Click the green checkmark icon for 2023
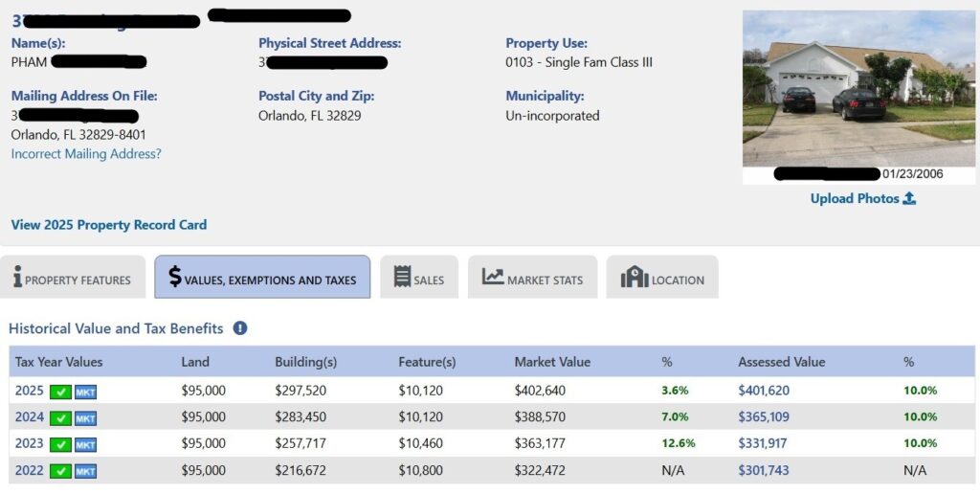980x494 pixels. 61,444
